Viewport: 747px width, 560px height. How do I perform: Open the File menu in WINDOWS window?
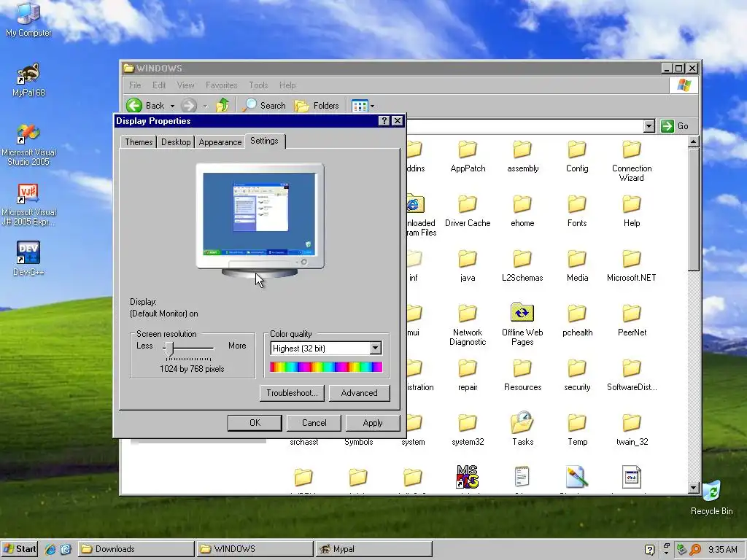click(135, 85)
